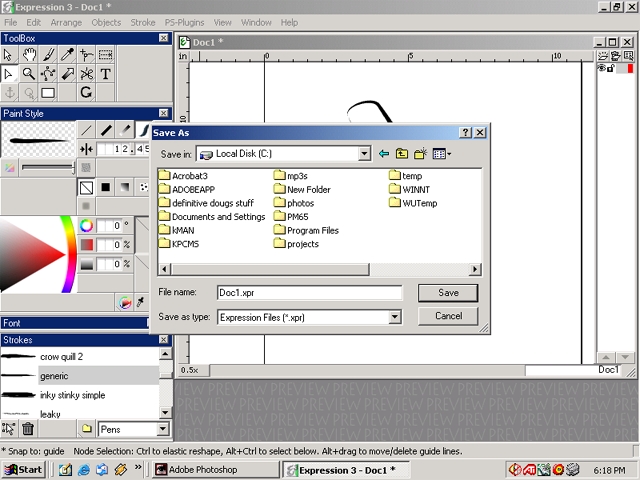Click the layer options icon in layers panel
This screenshot has width=640, height=480.
click(x=616, y=56)
